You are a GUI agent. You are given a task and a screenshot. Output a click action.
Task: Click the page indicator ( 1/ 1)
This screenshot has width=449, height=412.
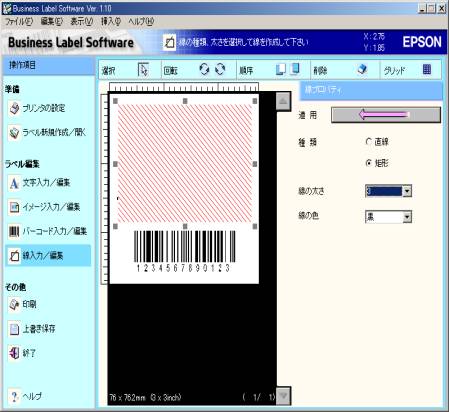pyautogui.click(x=259, y=397)
